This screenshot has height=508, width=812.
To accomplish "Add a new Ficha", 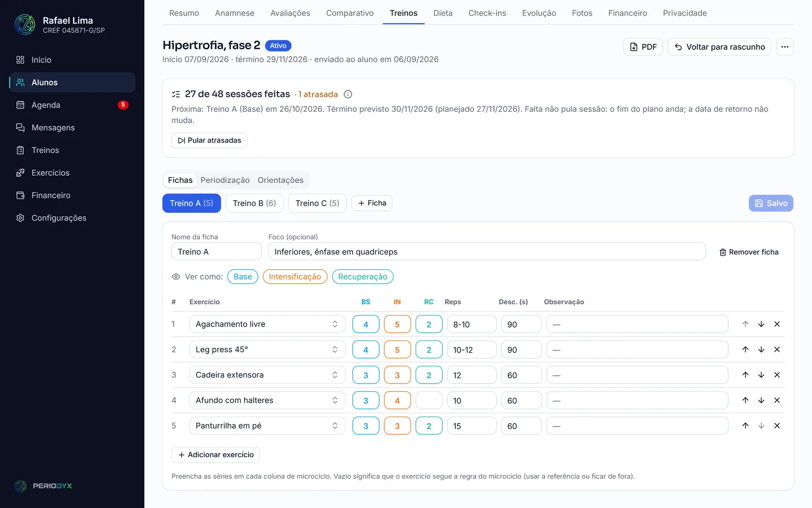I will (372, 203).
